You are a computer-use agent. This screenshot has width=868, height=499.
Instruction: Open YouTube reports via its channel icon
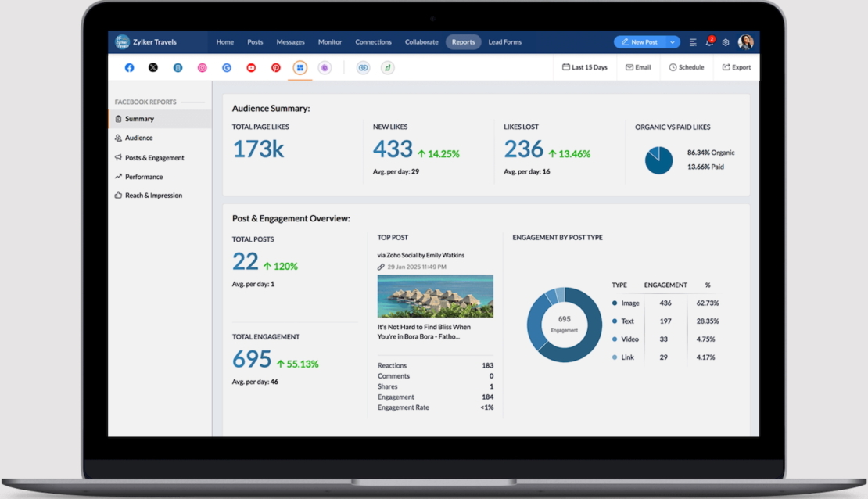(x=251, y=67)
